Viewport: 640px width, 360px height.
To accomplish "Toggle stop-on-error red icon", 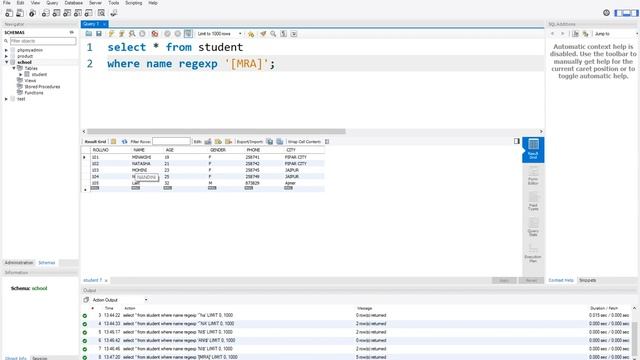I will point(155,34).
